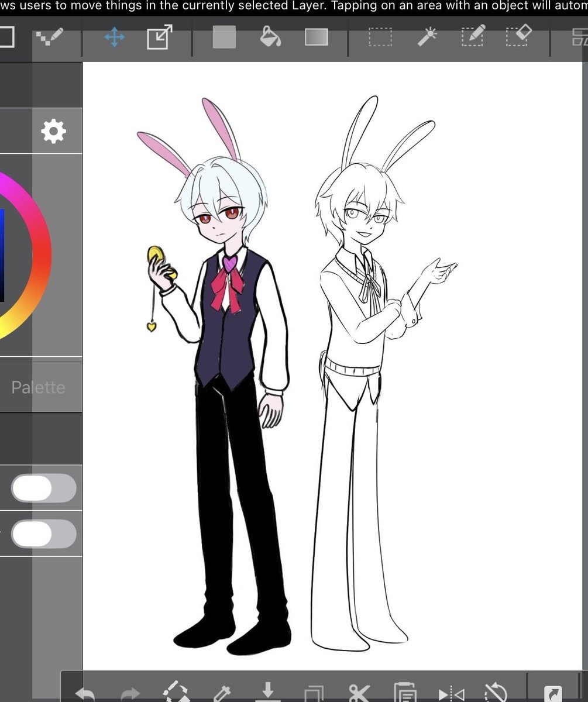Switch to the Palette tab
Image resolution: width=588 pixels, height=702 pixels.
38,387
